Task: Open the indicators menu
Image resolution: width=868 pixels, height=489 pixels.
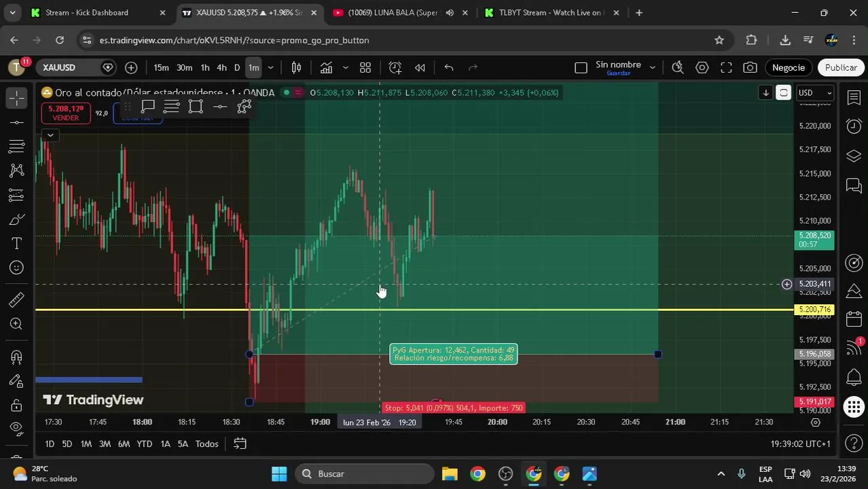Action: pos(327,67)
